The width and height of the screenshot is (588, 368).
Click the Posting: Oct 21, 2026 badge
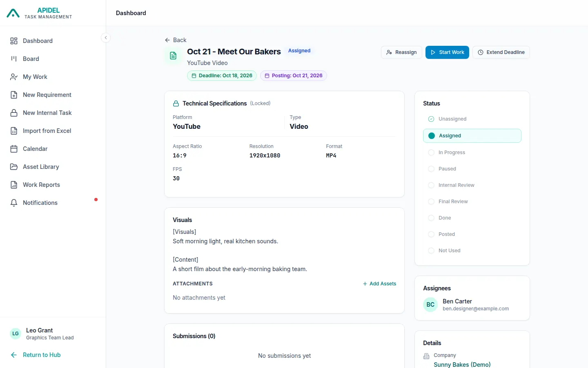[x=294, y=76]
